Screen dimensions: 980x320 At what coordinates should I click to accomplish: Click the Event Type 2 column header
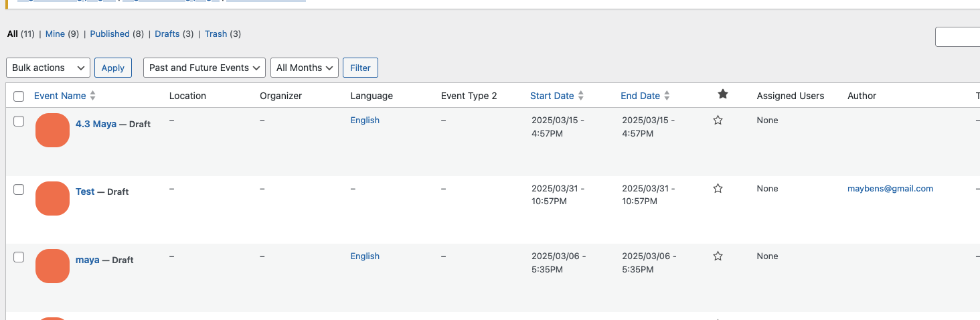[x=469, y=96]
